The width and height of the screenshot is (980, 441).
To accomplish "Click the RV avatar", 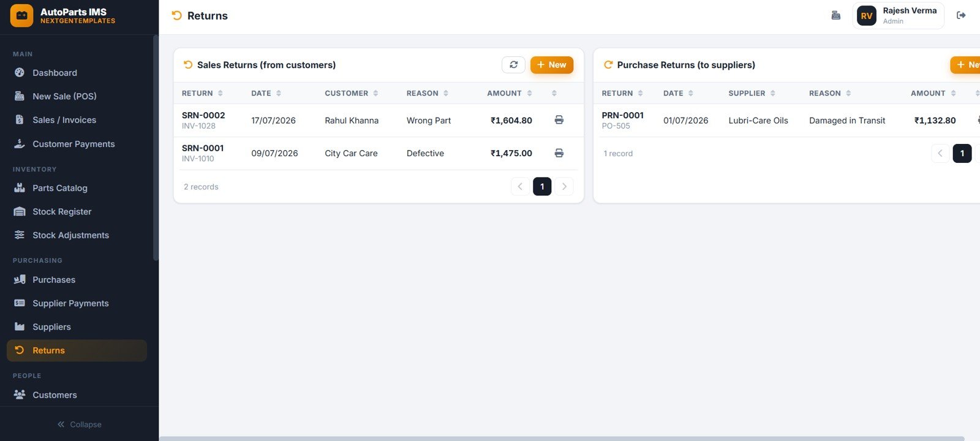I will (x=867, y=16).
